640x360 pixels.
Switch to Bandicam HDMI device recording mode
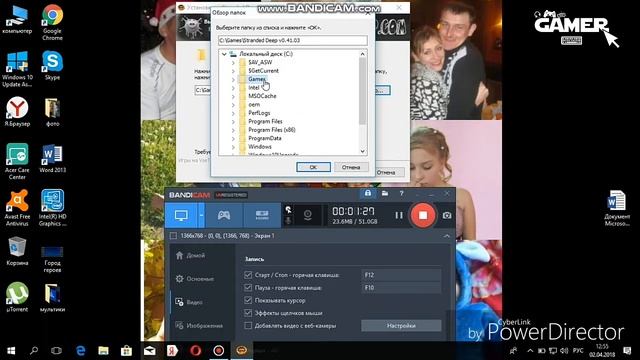point(262,215)
